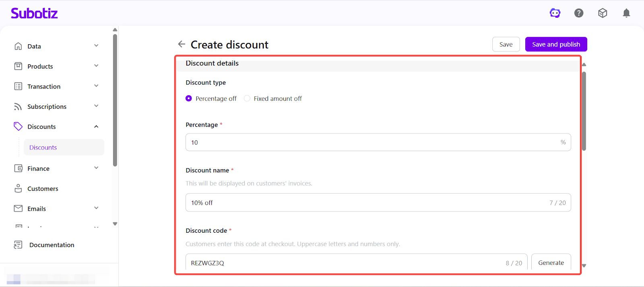Select the Fixed amount off option
Screen dimensions: 644x287
(x=247, y=98)
